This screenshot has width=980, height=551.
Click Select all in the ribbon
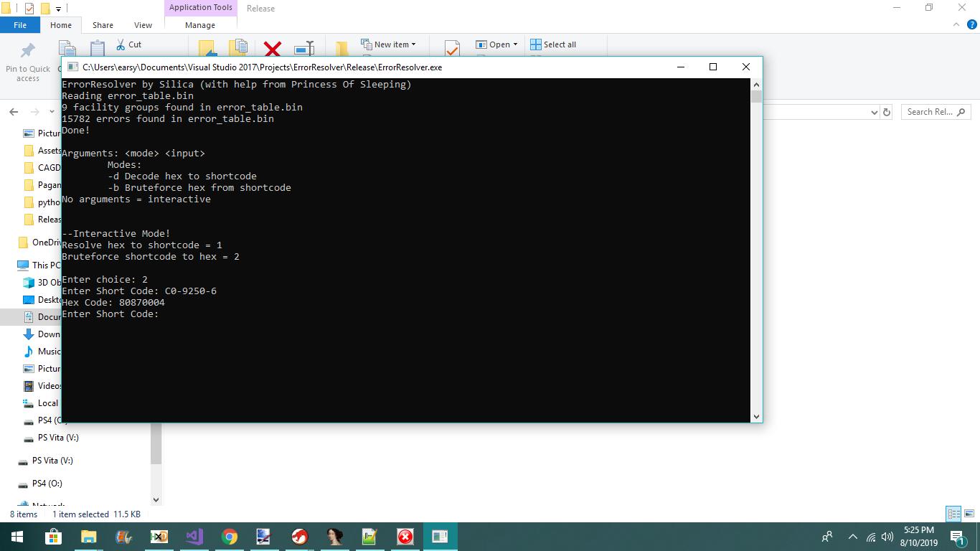tap(553, 44)
